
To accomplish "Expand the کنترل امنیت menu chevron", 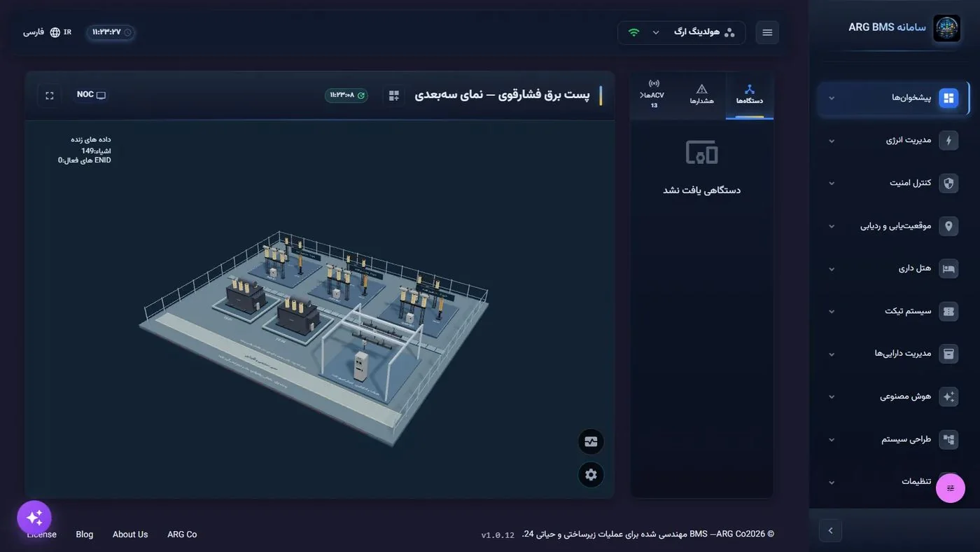I will 832,184.
